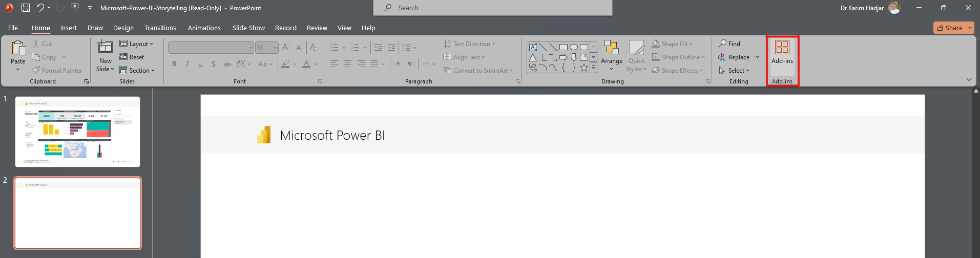Image resolution: width=980 pixels, height=258 pixels.
Task: Justify the paragraph text
Action: pos(374,64)
